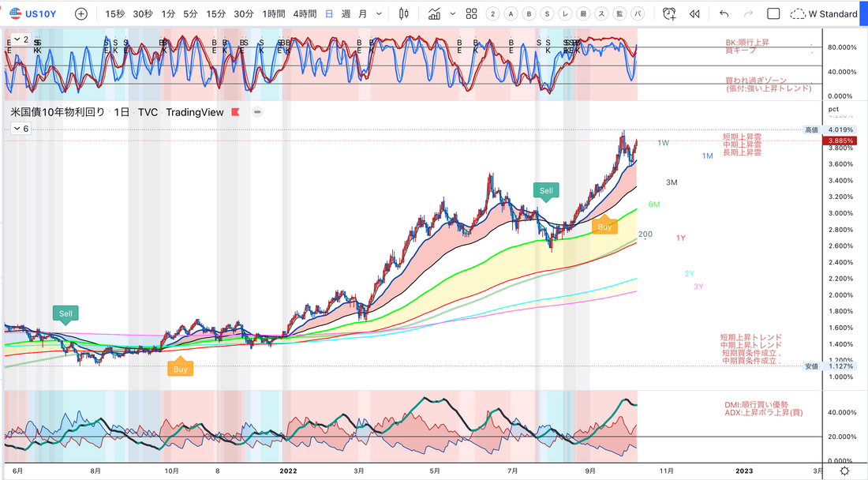Viewport: 868px width, 480px height.
Task: Open the W Standard layout cloud menu
Action: [x=824, y=13]
